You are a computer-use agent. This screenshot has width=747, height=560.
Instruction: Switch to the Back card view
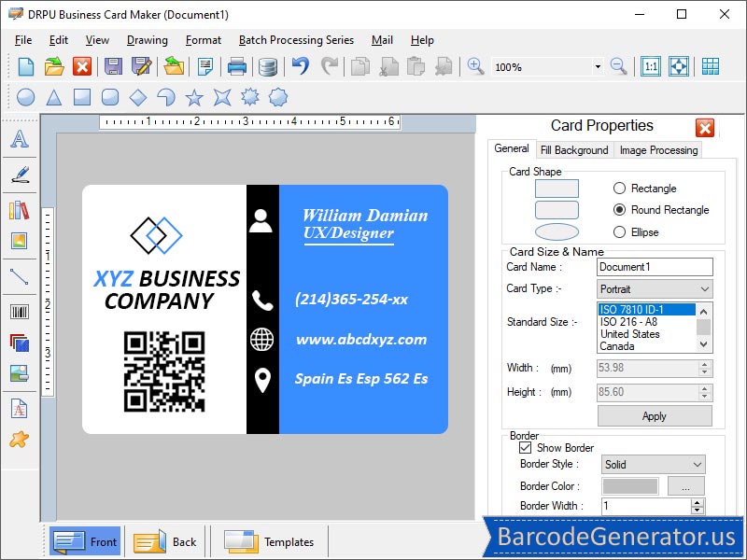164,541
